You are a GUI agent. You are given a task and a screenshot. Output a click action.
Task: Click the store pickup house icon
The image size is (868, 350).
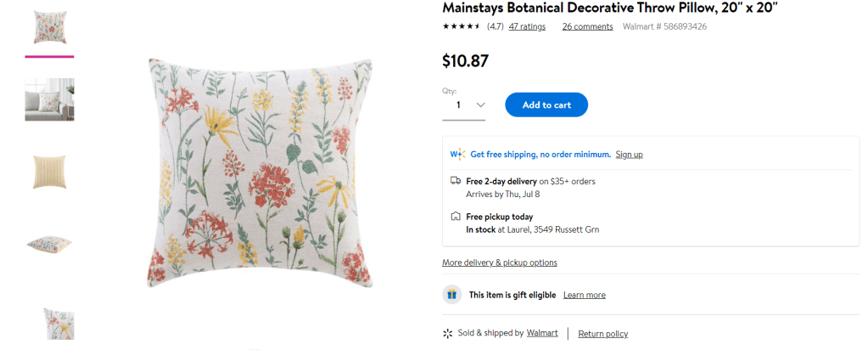pyautogui.click(x=456, y=217)
